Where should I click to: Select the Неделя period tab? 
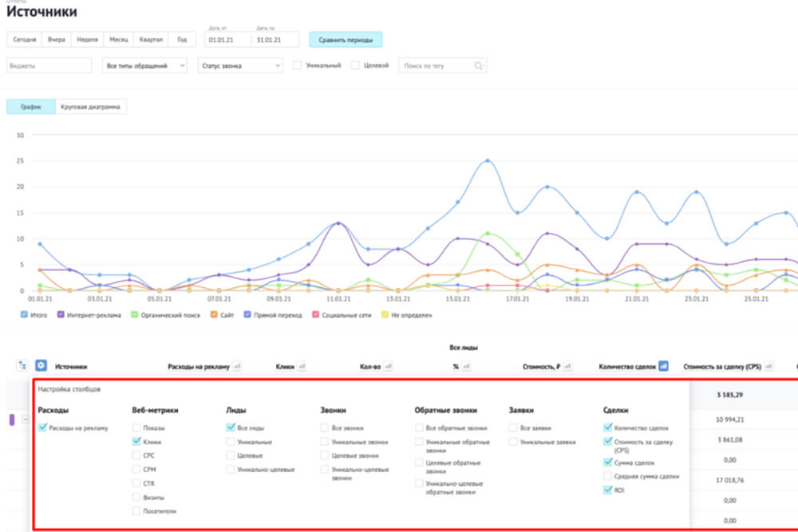[x=88, y=39]
